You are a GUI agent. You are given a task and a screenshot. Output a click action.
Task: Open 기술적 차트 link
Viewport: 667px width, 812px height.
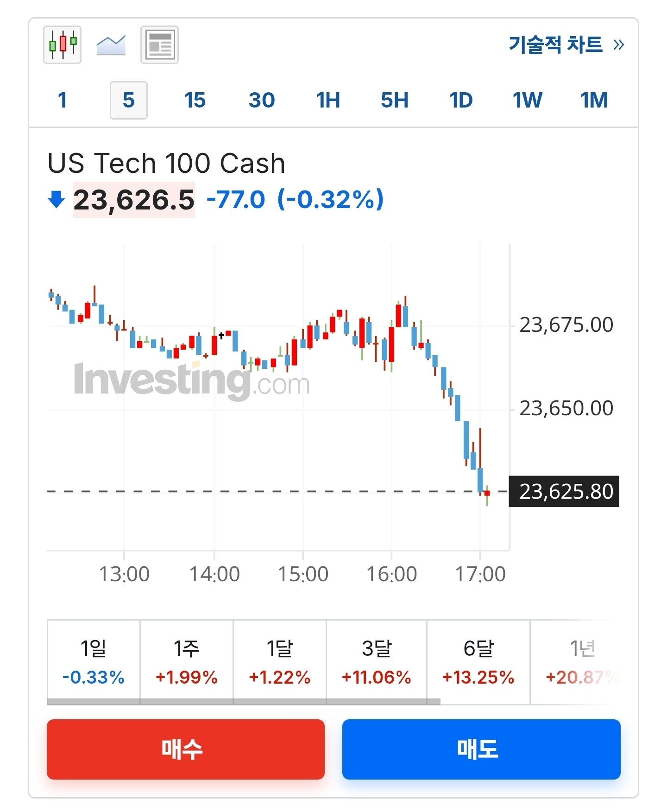[566, 45]
